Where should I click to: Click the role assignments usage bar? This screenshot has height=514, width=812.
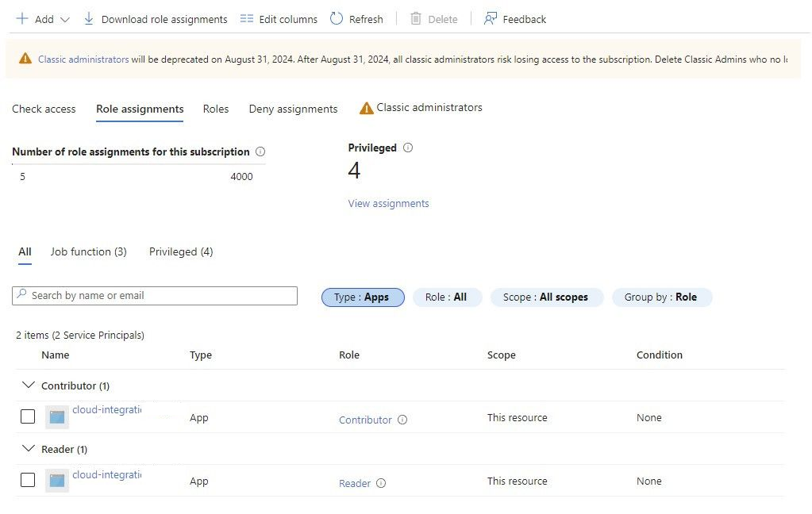pyautogui.click(x=138, y=164)
